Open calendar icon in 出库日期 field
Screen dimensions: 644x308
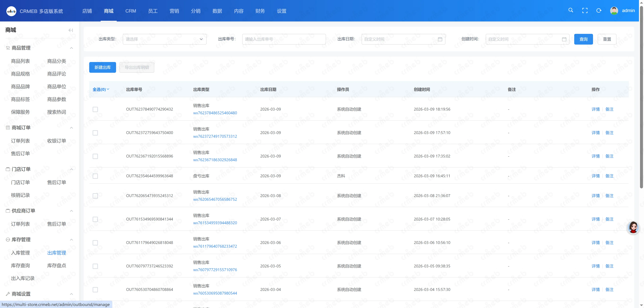click(x=440, y=39)
